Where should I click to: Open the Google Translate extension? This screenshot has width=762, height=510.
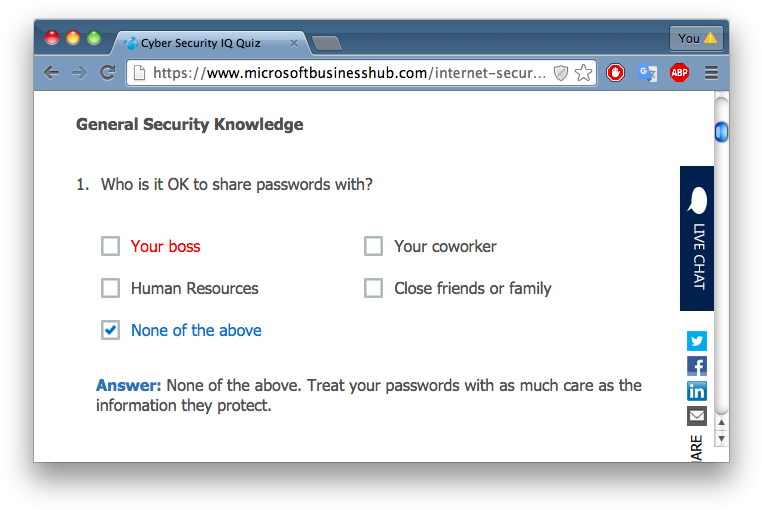[647, 73]
